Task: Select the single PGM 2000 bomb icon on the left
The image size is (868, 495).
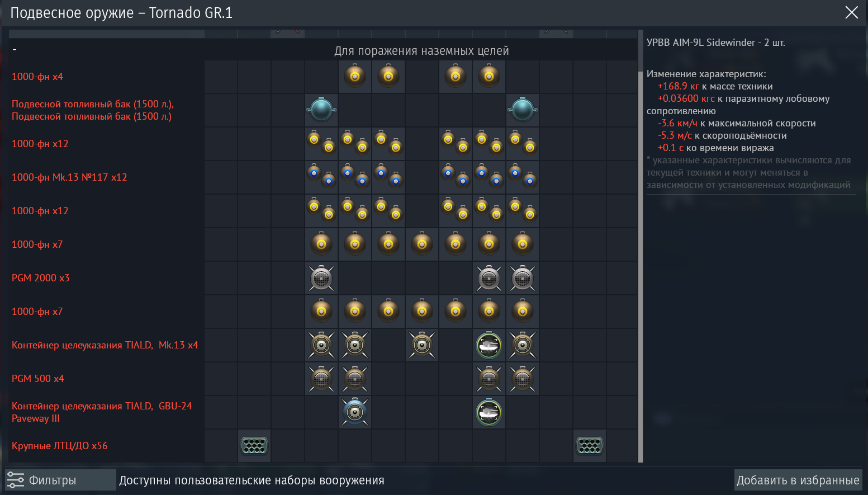Action: 321,278
